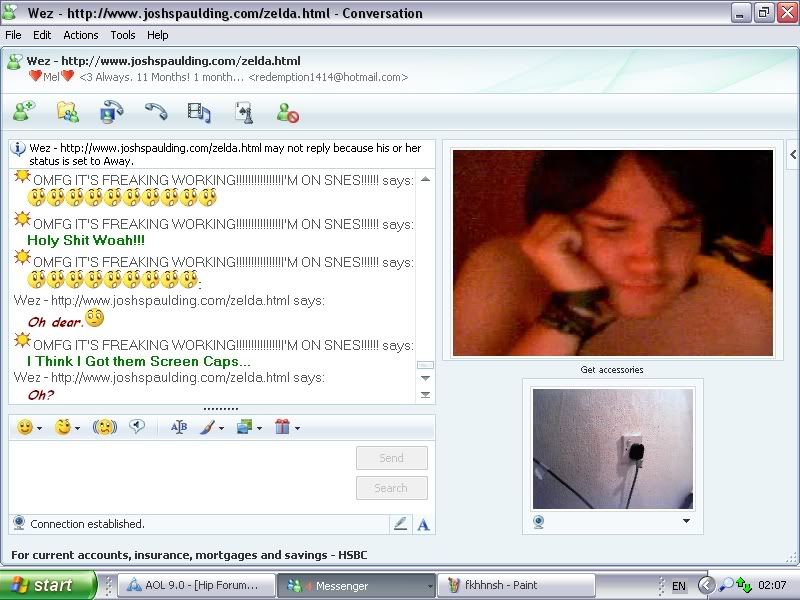Image resolution: width=800 pixels, height=600 pixels.
Task: Block this contact using the block icon
Action: click(x=288, y=114)
